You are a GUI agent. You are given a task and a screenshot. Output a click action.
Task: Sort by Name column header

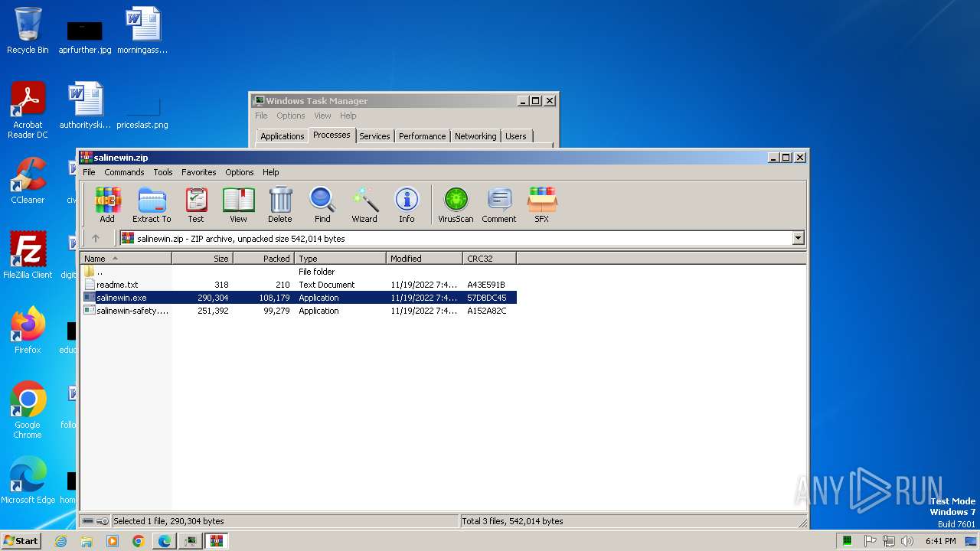126,259
